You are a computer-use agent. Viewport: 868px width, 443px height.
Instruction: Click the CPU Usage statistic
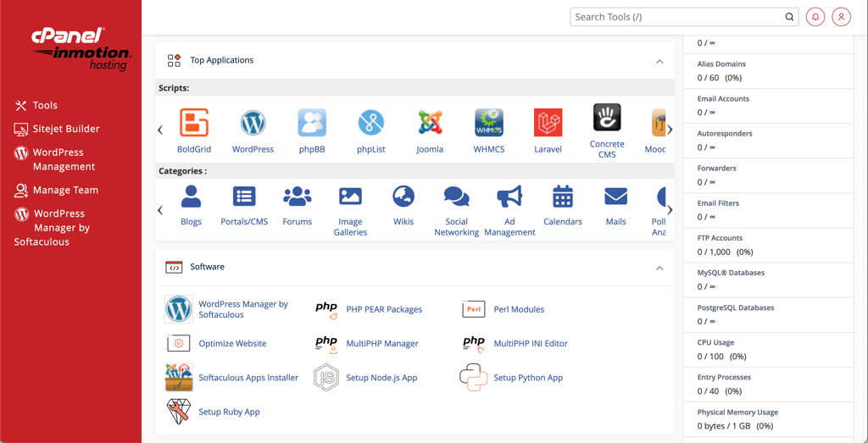(x=769, y=350)
